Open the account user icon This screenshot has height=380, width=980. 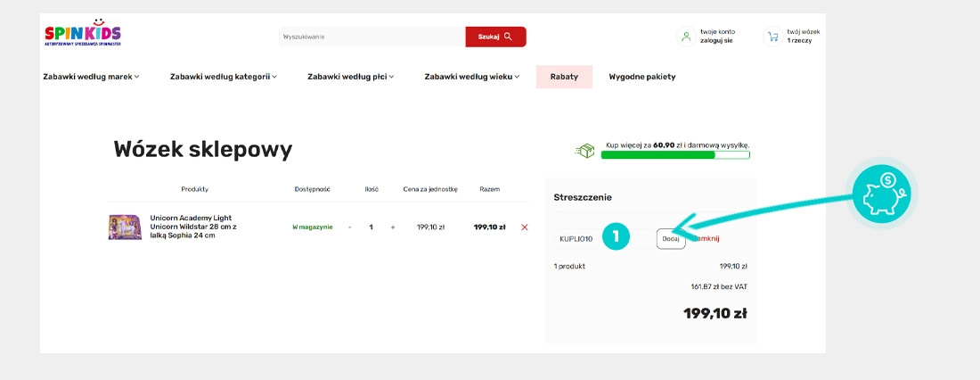686,37
